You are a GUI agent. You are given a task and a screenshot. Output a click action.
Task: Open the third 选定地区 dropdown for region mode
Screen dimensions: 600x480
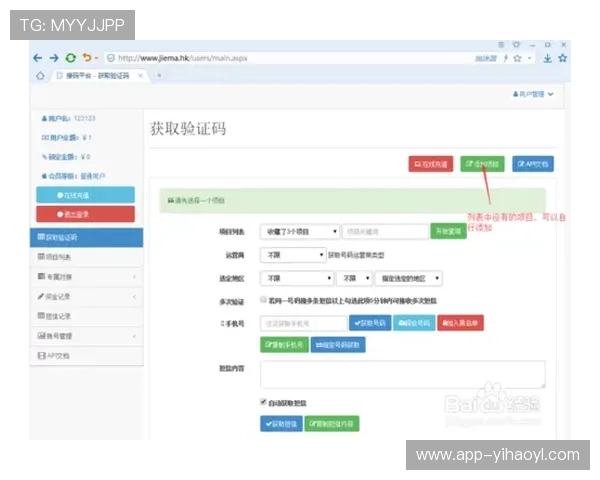click(409, 278)
